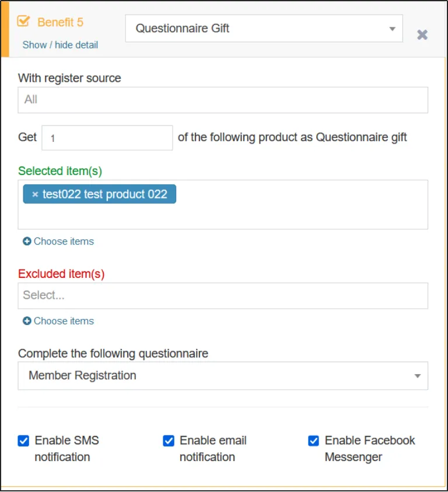Viewport: 448px width, 492px height.
Task: Click Choose items link for selected items
Action: 64,241
